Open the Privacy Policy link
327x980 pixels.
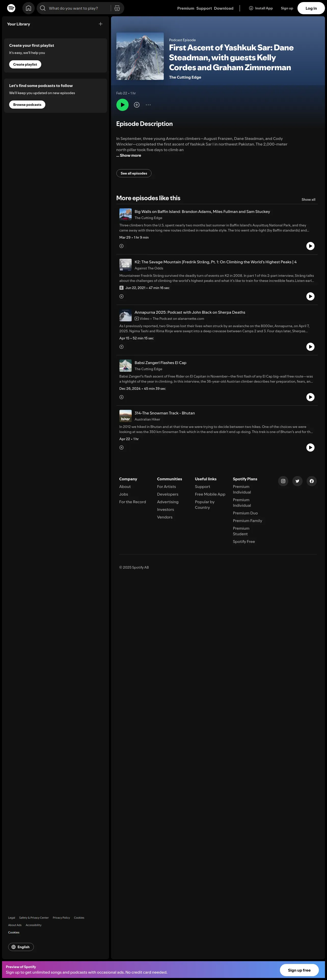(61, 918)
